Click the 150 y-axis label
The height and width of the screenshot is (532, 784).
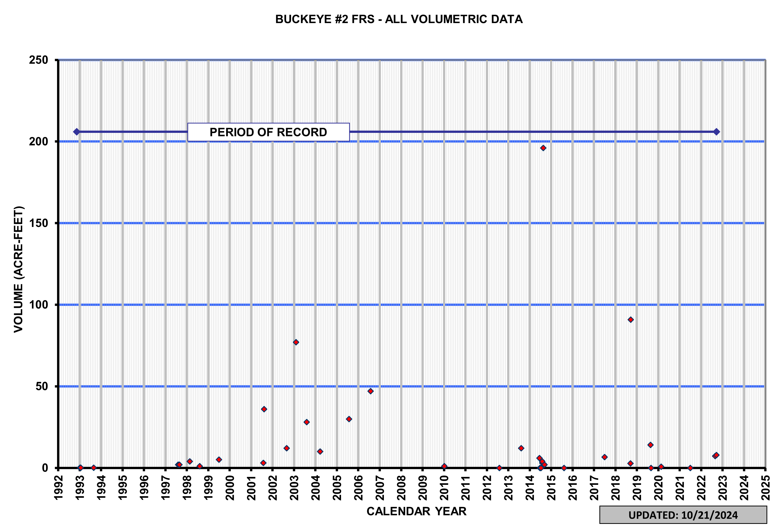tap(39, 223)
